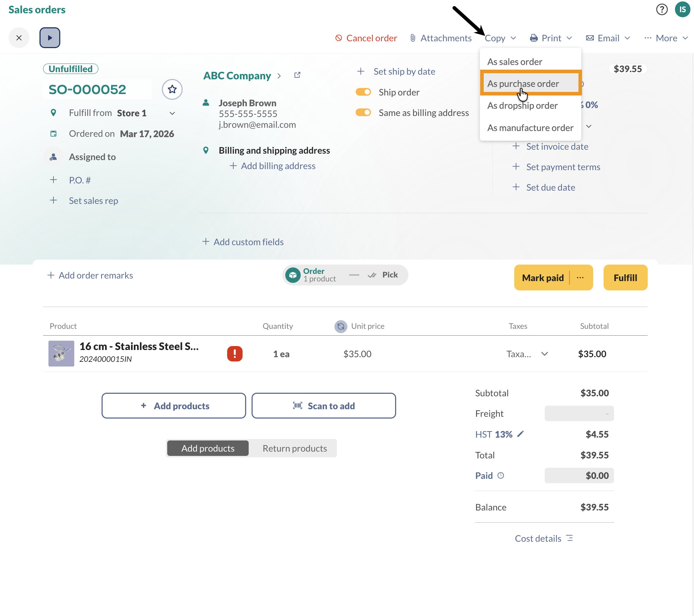Click the help question mark icon

662,9
